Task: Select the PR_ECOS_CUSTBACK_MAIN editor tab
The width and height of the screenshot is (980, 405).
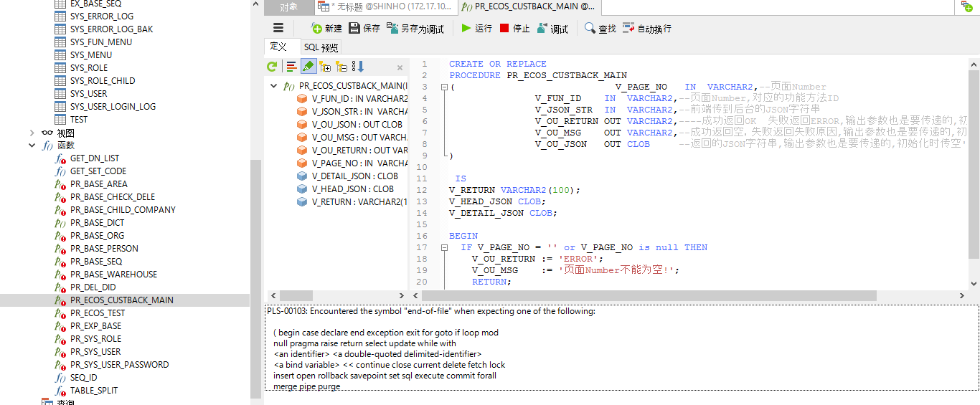Action: tap(528, 7)
